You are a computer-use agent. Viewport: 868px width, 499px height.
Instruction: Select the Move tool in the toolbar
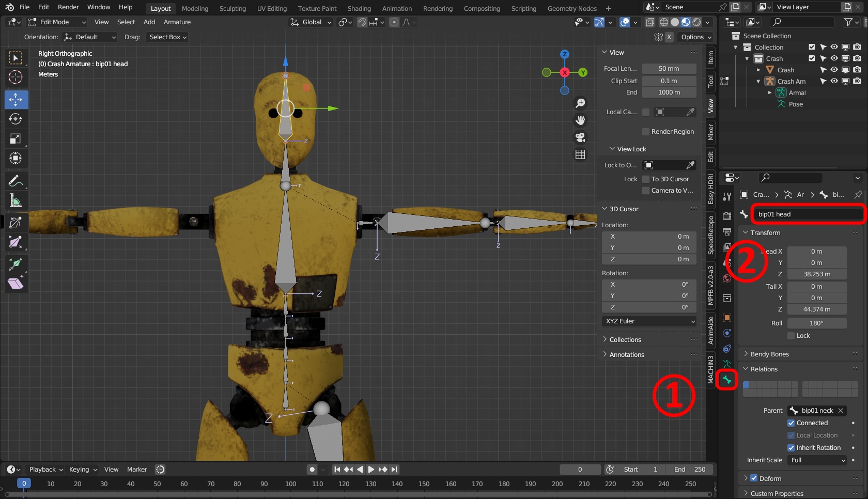point(16,99)
